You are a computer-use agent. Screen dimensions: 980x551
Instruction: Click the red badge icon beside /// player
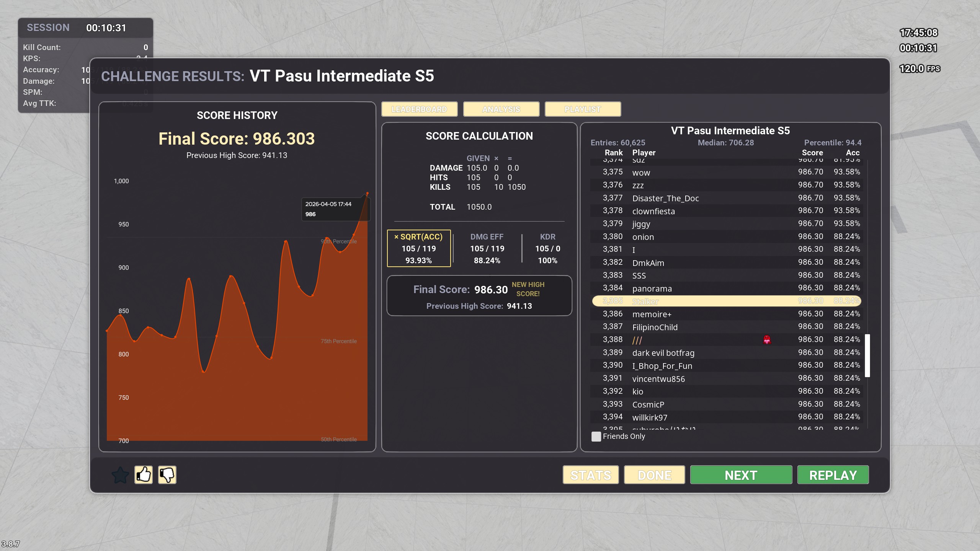point(767,339)
